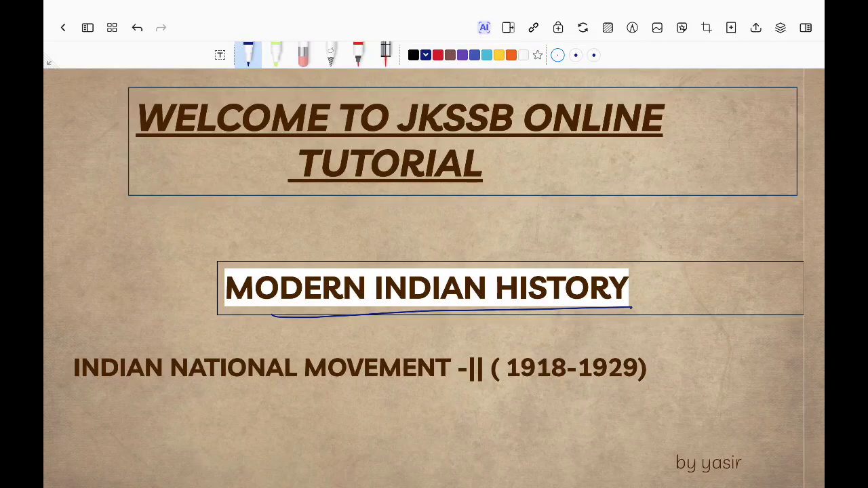
Task: Select the text box tool
Action: (x=220, y=55)
